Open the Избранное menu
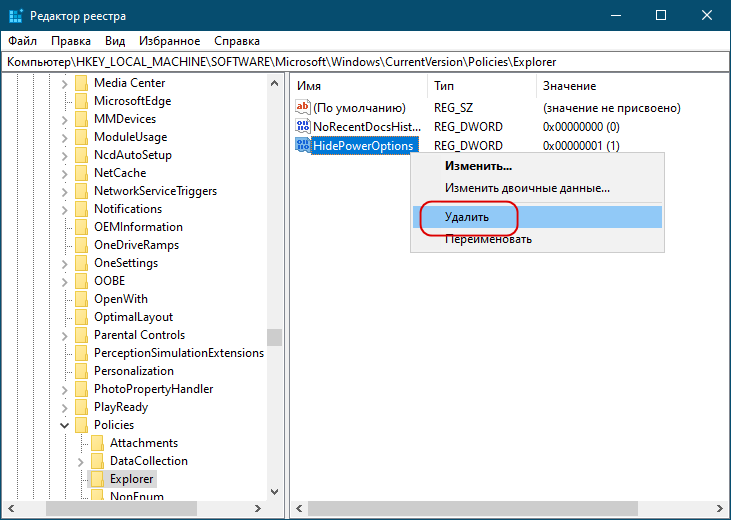731x520 pixels. 169,41
